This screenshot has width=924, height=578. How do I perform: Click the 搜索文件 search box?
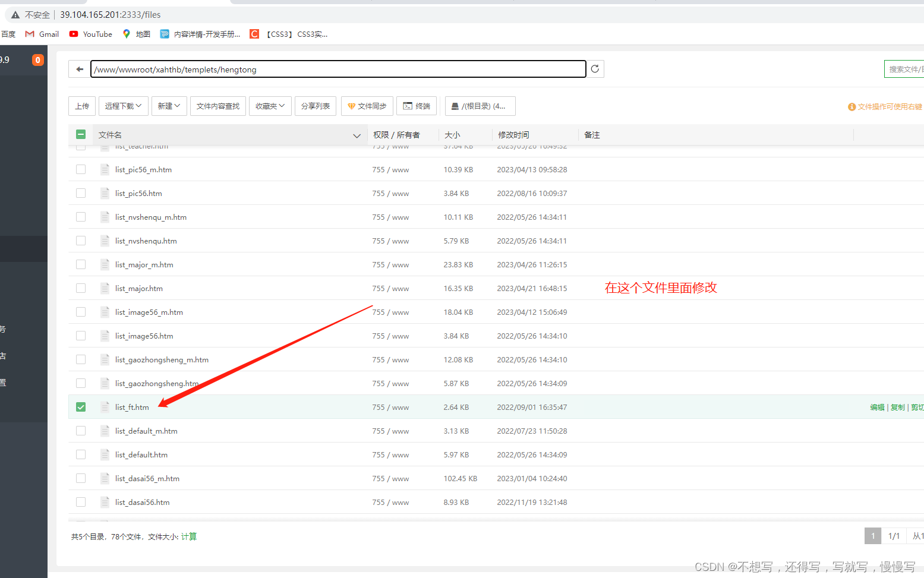pos(904,69)
